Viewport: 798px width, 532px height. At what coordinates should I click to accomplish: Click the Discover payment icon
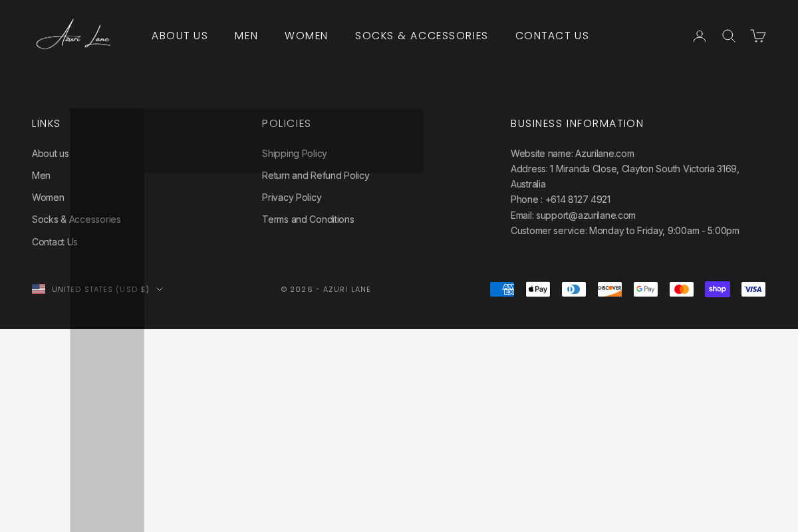click(610, 289)
